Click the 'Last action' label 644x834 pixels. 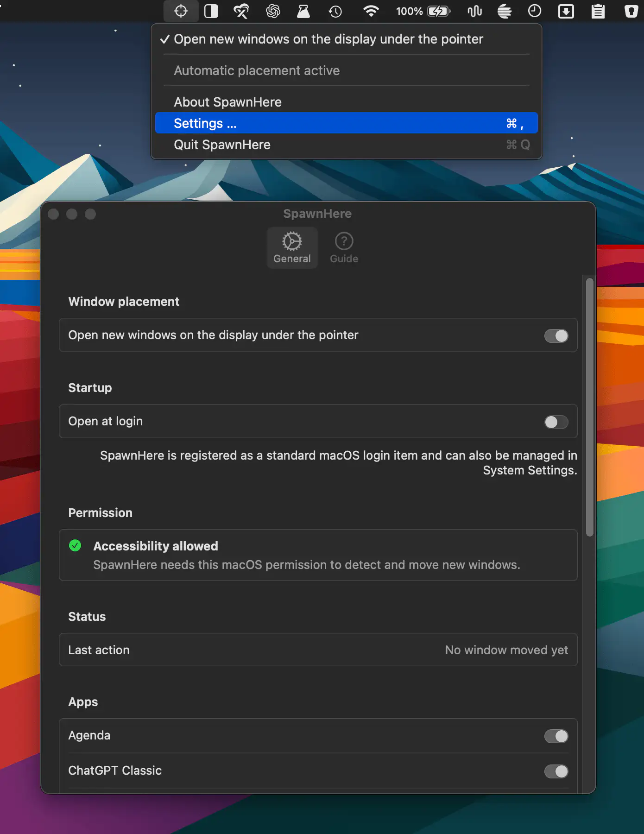point(99,650)
